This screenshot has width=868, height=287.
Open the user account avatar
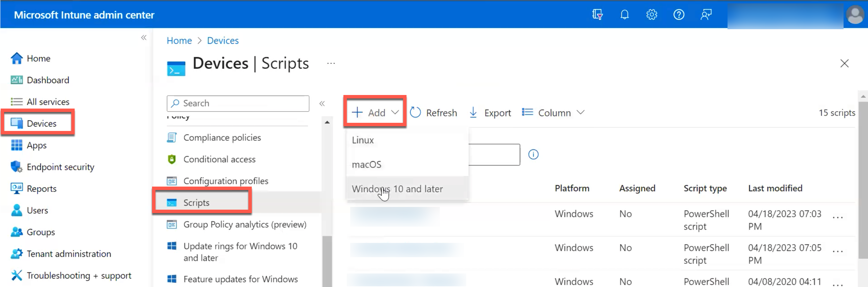tap(855, 15)
